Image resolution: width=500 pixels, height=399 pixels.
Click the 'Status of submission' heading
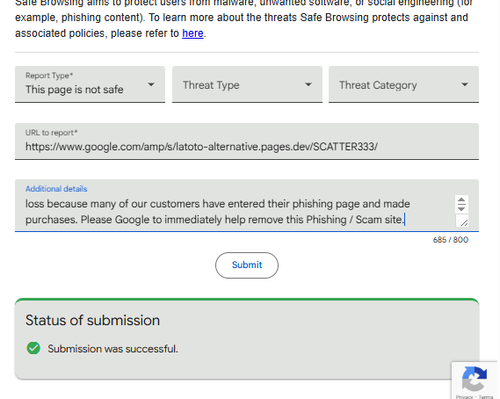(x=93, y=320)
